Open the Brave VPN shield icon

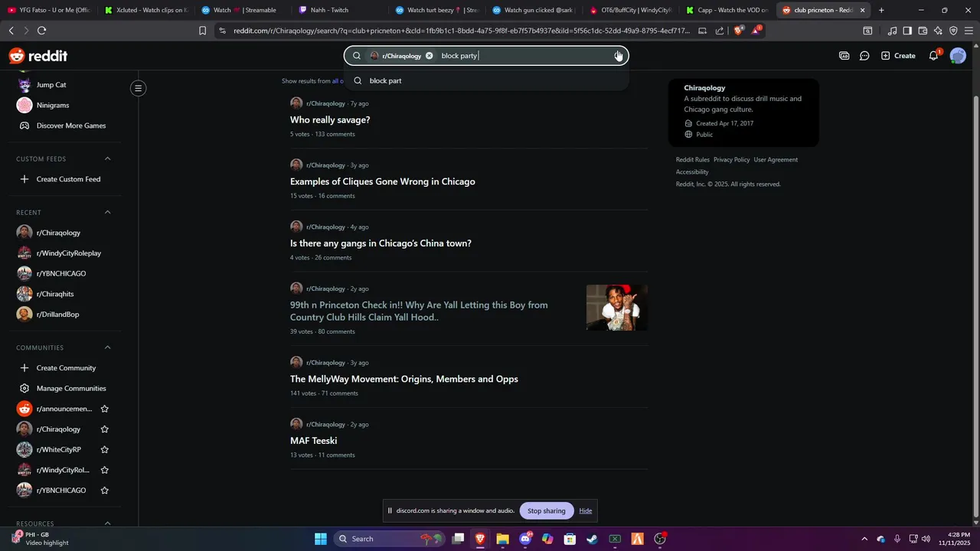[x=953, y=31]
